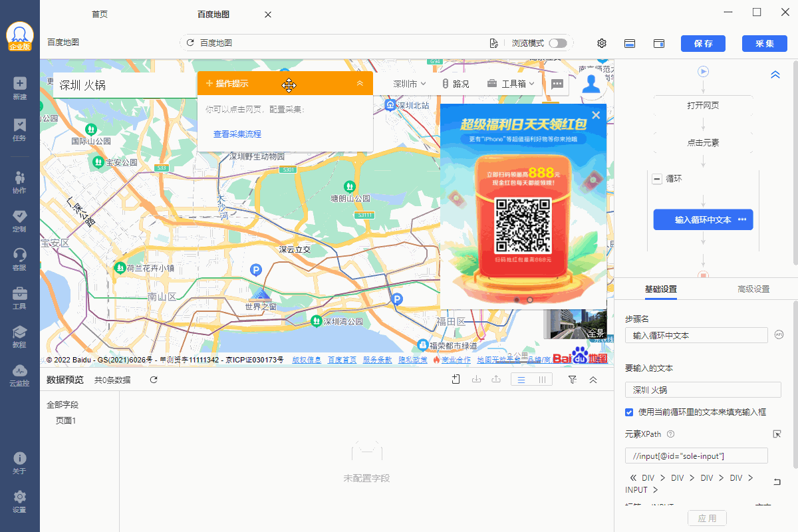Viewport: 798px width, 532px height.
Task: Click the XPath input field
Action: (696, 456)
